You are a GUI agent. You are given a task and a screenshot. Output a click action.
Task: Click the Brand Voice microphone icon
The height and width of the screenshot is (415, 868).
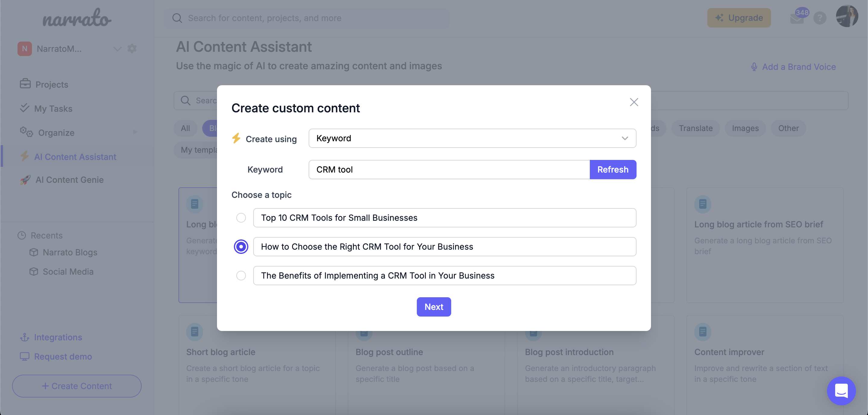tap(754, 67)
